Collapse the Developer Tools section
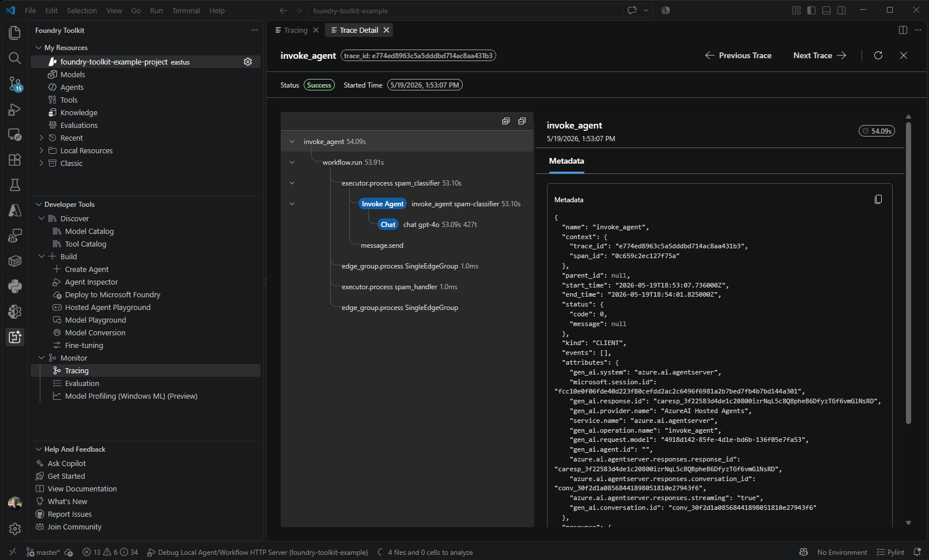Image resolution: width=929 pixels, height=560 pixels. click(39, 205)
